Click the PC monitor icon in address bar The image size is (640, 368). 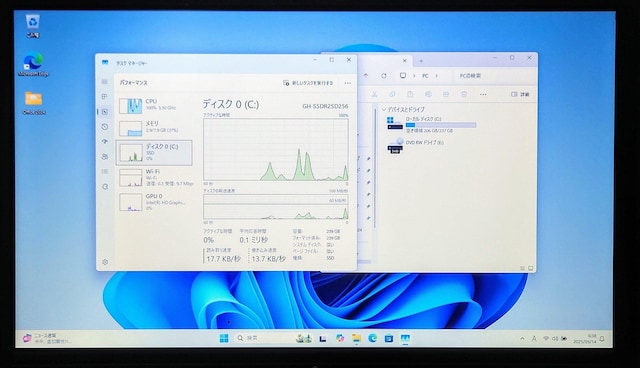403,75
